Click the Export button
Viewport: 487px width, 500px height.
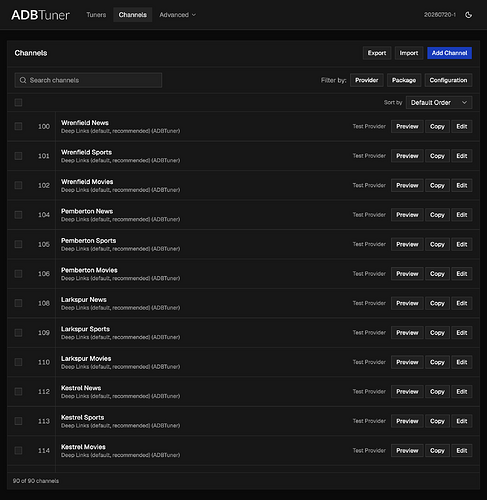[x=377, y=53]
